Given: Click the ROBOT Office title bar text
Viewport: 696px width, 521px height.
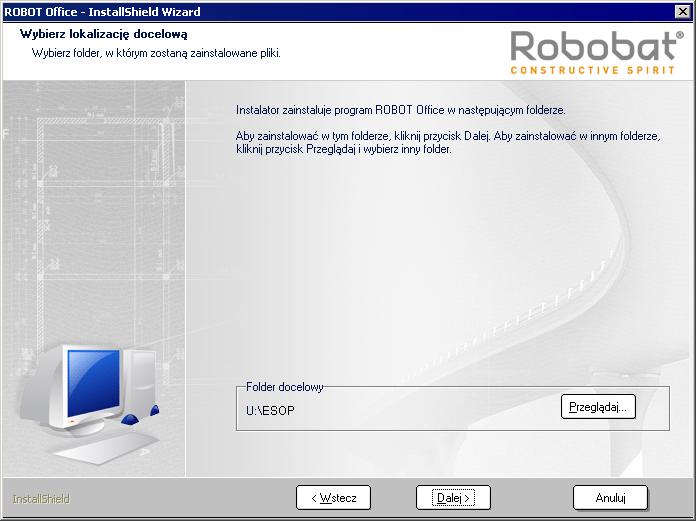Looking at the screenshot, I should (x=102, y=12).
